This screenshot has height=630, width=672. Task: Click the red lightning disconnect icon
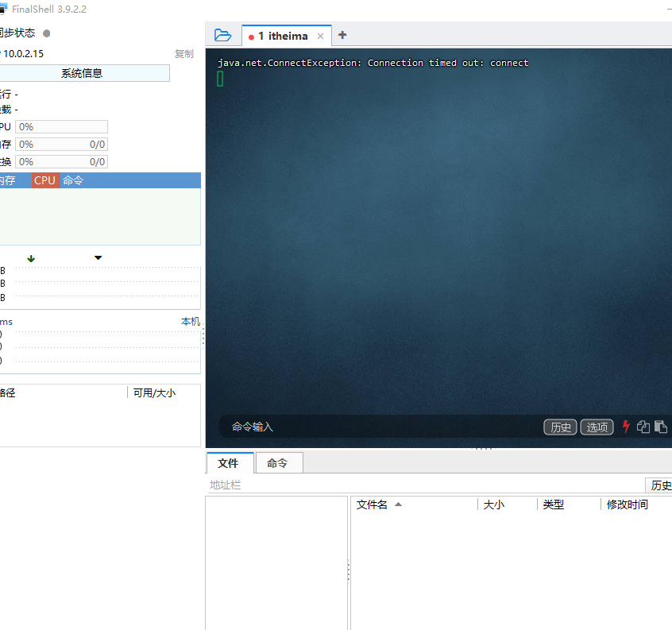tap(627, 427)
